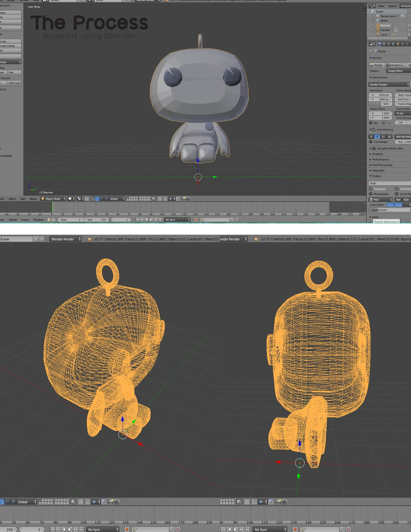Select the Constraints chain-link tab icon
Screen dimensions: 411x532
click(403, 44)
